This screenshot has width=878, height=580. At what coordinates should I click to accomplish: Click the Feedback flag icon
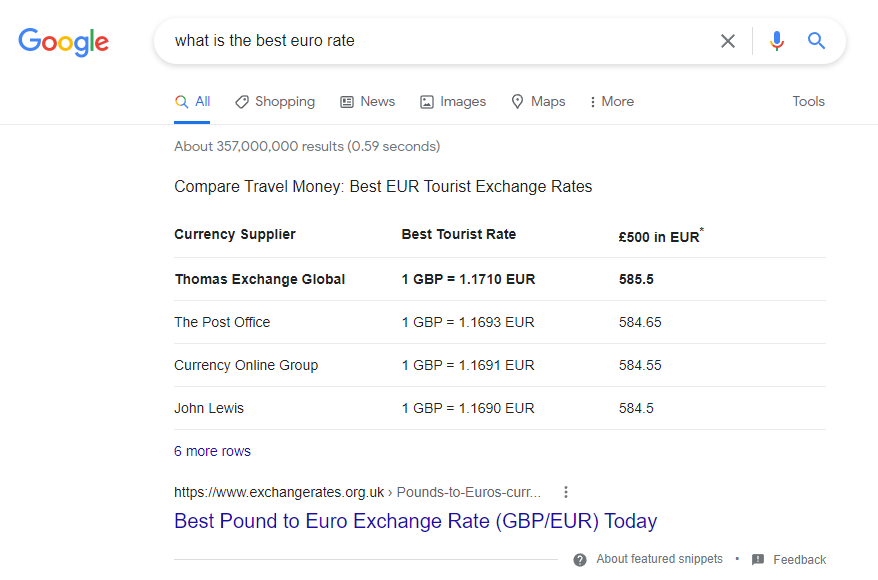[758, 560]
